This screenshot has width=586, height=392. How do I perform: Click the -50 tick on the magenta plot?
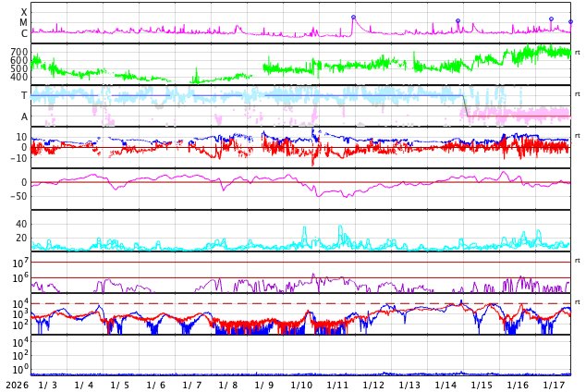point(17,196)
